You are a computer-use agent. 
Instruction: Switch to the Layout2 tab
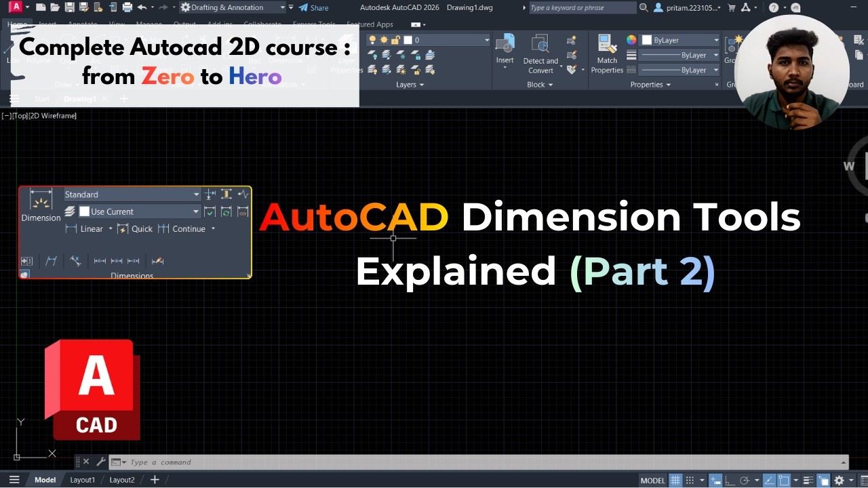tap(122, 480)
